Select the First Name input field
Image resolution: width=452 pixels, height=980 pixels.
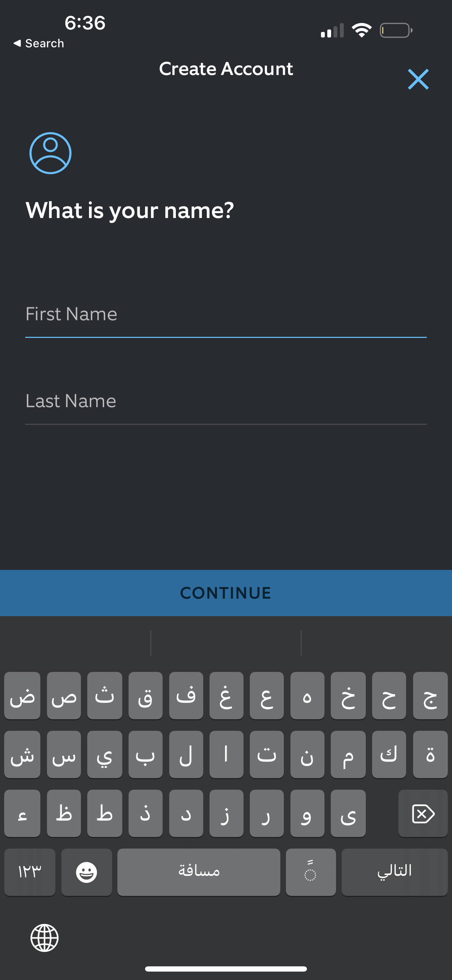click(x=226, y=314)
